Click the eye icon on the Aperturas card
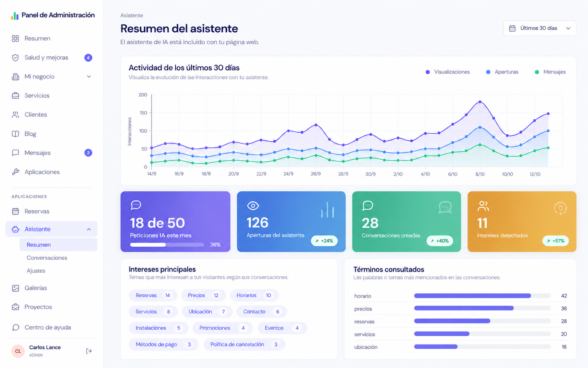Screen dimensions: 588x368 point(253,206)
